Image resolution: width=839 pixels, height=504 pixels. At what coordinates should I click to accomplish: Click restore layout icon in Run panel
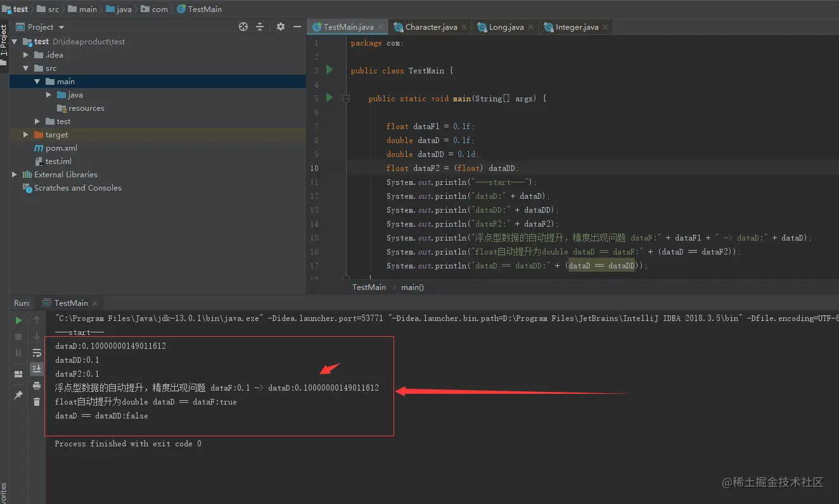tap(18, 374)
